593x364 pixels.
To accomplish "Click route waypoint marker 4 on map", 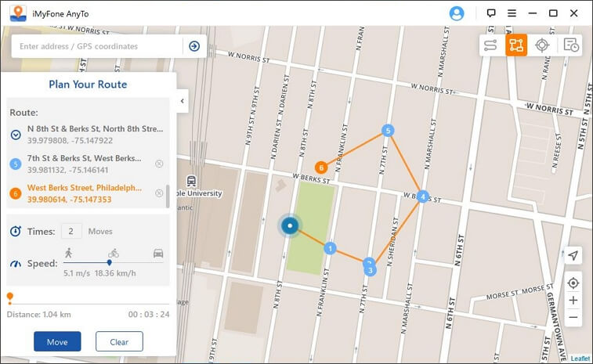I will [x=423, y=196].
